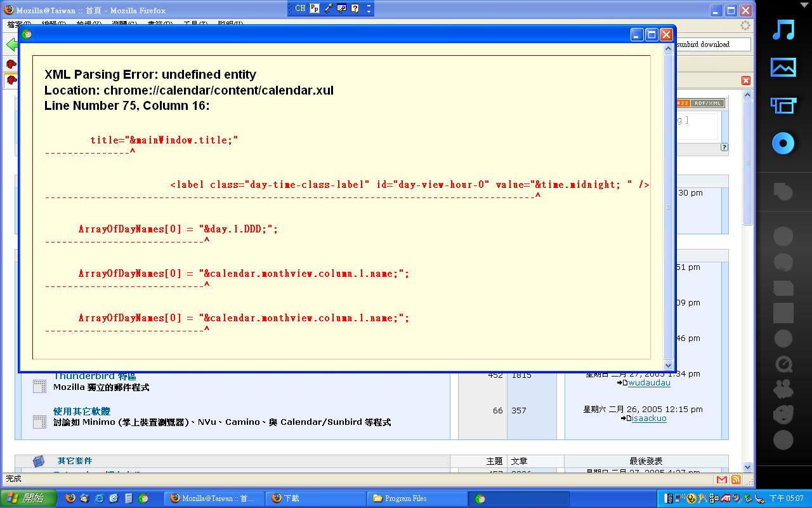Open the pictures icon in right sidebar
The height and width of the screenshot is (508, 812).
783,67
